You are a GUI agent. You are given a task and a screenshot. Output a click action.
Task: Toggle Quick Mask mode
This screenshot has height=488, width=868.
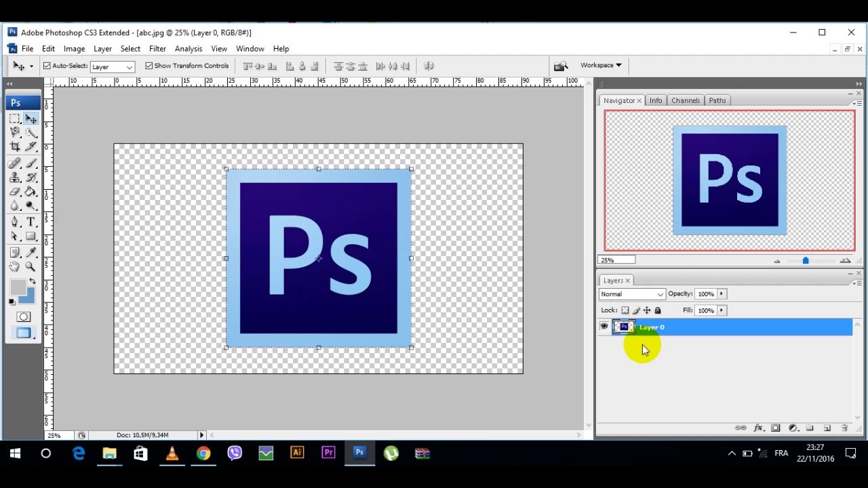point(24,317)
